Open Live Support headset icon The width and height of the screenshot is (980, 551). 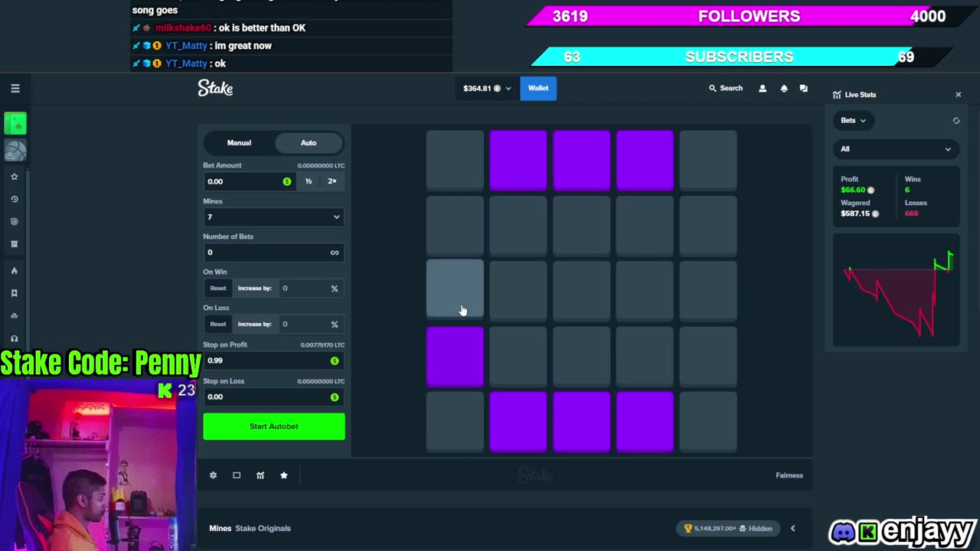14,338
